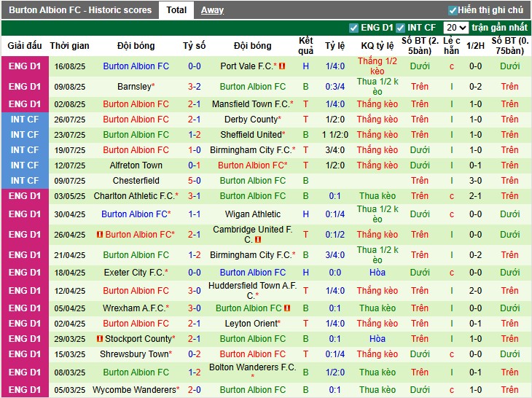Click the 0-2 score of Shrewsbury Town match
Image resolution: width=532 pixels, height=398 pixels.
pos(195,354)
